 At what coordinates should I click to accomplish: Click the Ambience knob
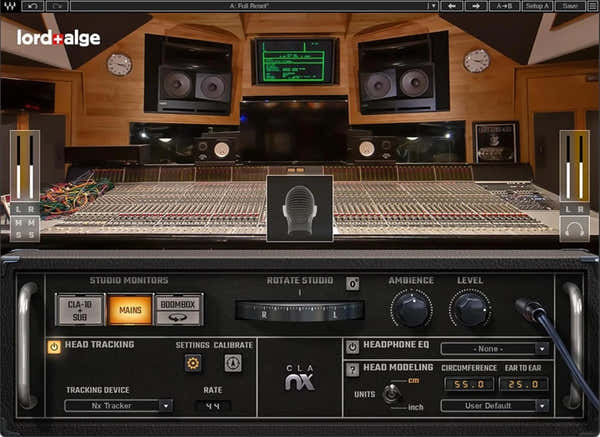[x=411, y=309]
